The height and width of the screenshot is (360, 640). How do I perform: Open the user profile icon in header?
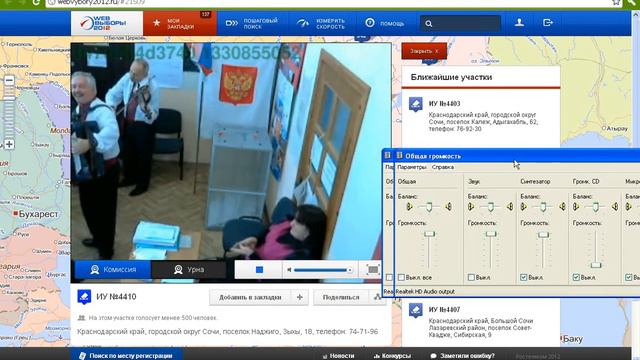(519, 22)
